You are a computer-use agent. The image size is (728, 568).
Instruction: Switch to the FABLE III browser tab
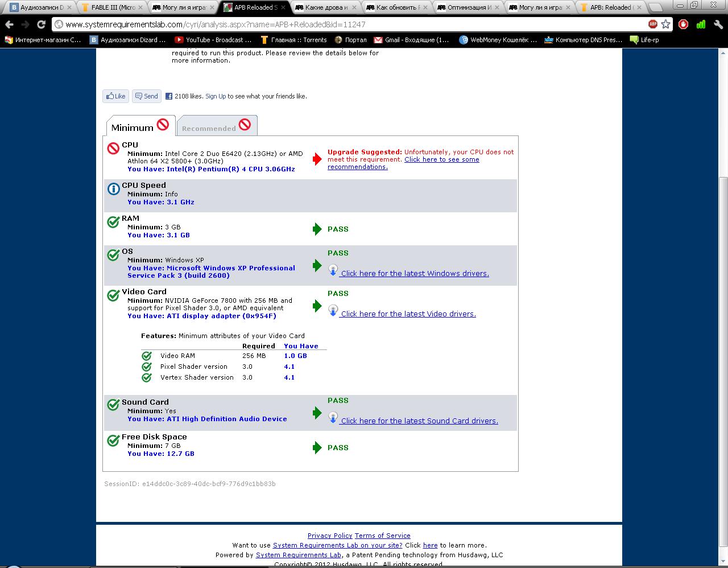pos(113,7)
